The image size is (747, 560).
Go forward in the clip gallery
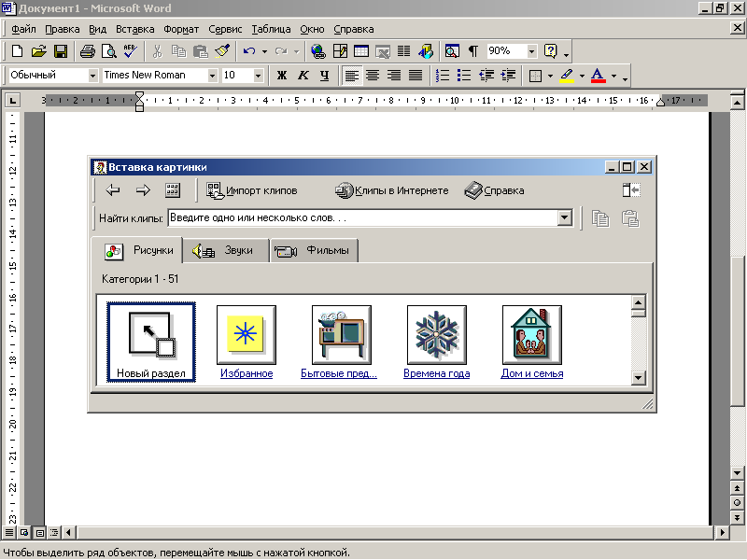(143, 190)
